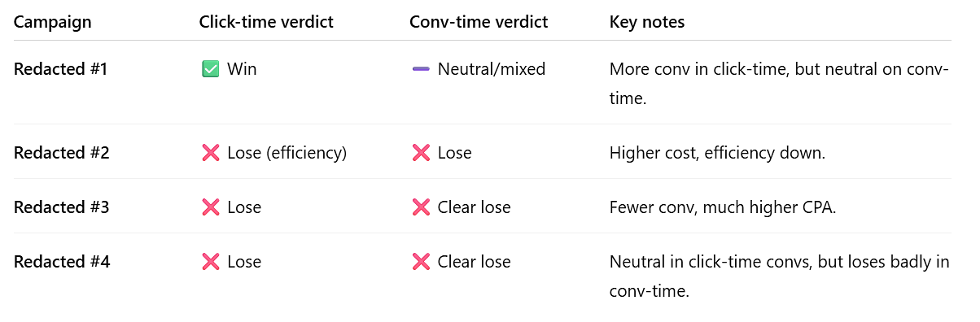
Task: Click the Redacted #3 campaign name
Action: [x=62, y=207]
